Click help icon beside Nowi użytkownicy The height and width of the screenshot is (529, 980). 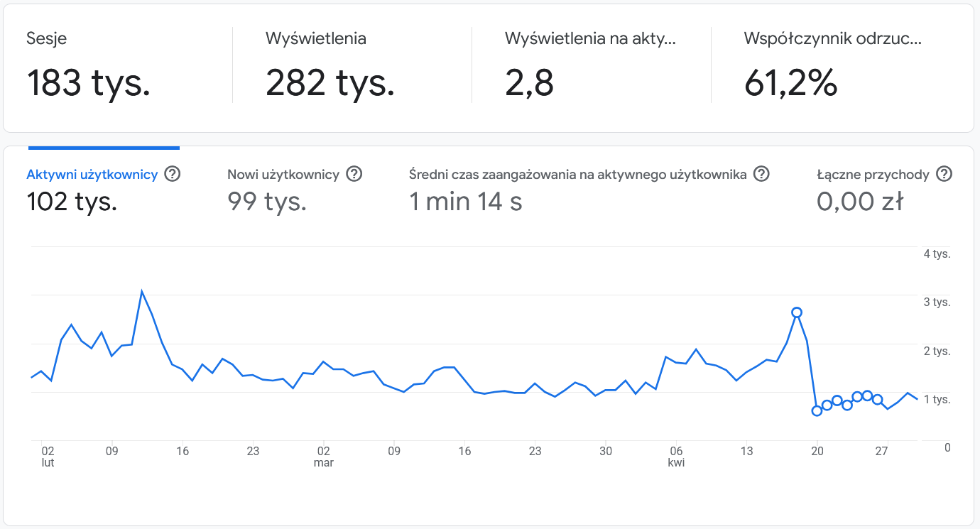pos(354,174)
